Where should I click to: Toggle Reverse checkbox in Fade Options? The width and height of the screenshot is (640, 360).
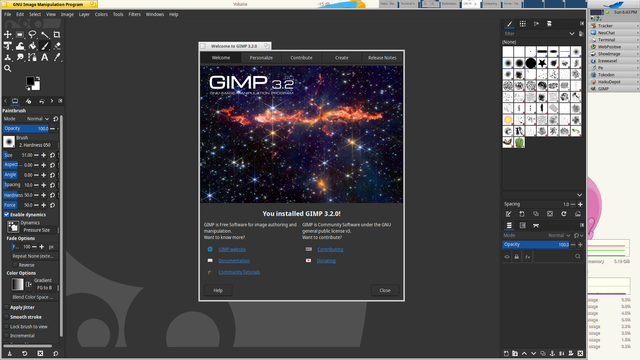15,265
